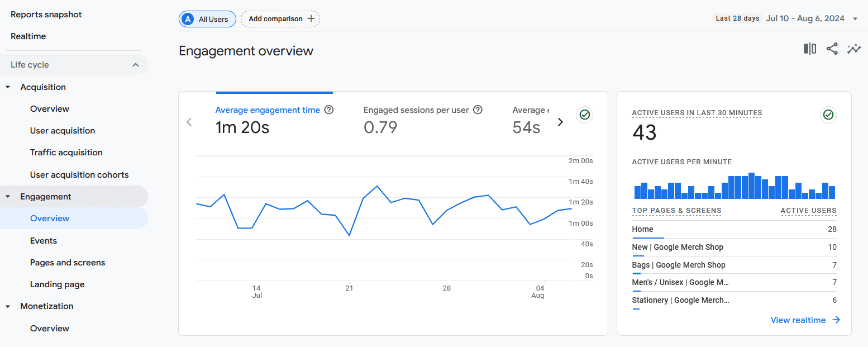Click the plus icon on Add comparison
Viewport: 868px width, 347px height.
[x=312, y=18]
